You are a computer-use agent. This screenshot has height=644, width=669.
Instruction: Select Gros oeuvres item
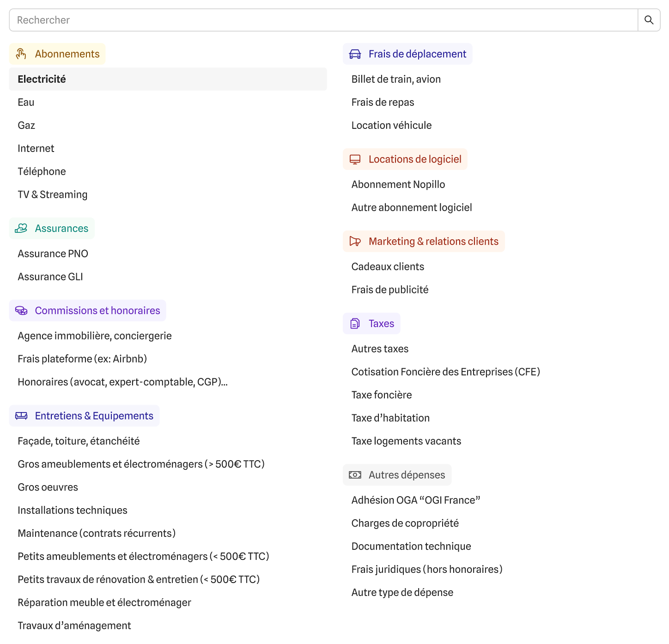(48, 487)
